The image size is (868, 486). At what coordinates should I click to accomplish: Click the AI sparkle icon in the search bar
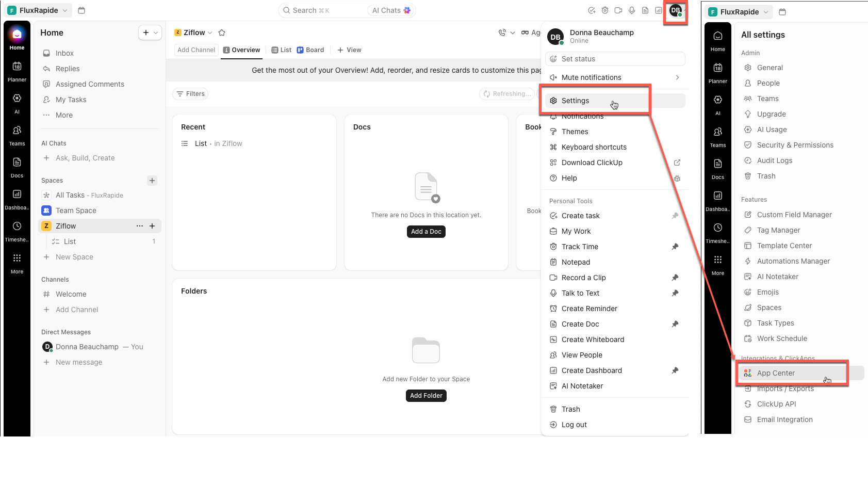click(407, 10)
